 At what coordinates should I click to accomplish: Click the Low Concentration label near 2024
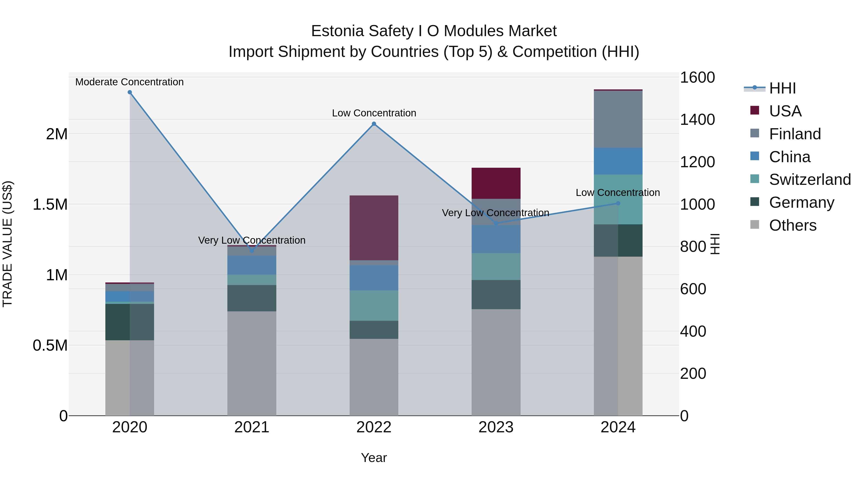pos(618,193)
